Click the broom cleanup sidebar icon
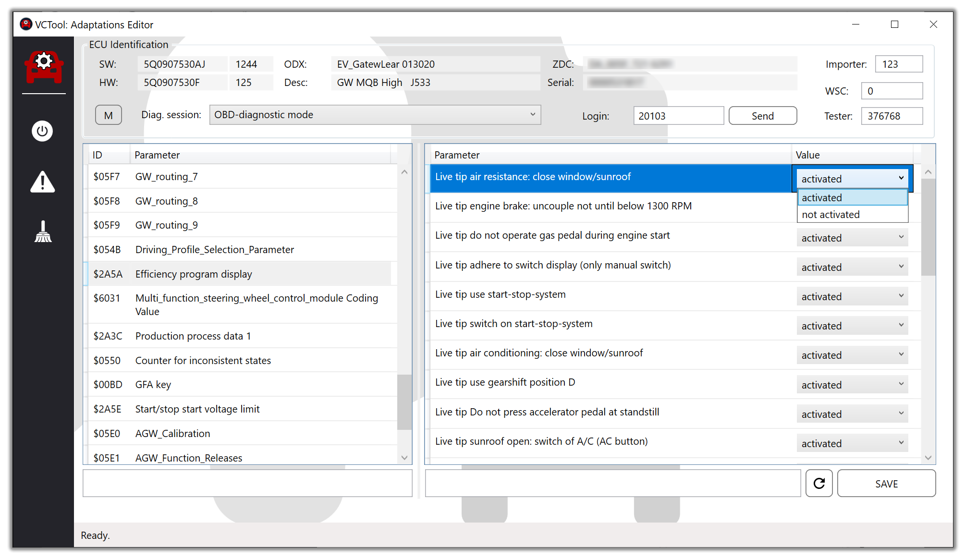Screen dimensions: 965x560 [x=43, y=232]
